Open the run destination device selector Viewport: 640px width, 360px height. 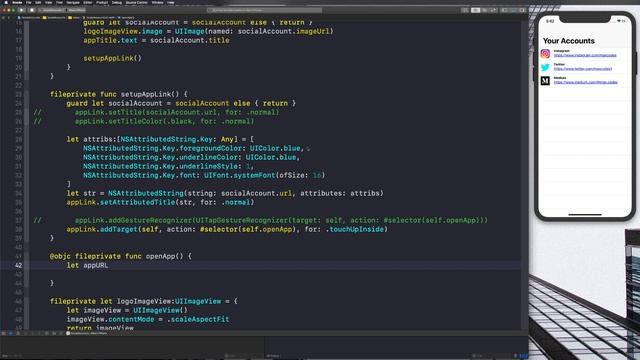pos(76,10)
